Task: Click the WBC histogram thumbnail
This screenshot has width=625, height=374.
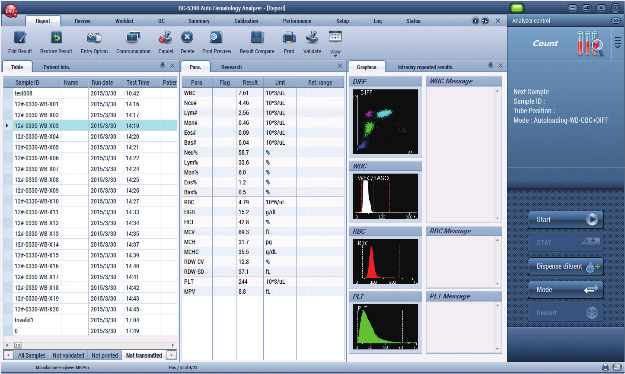Action: 385,196
